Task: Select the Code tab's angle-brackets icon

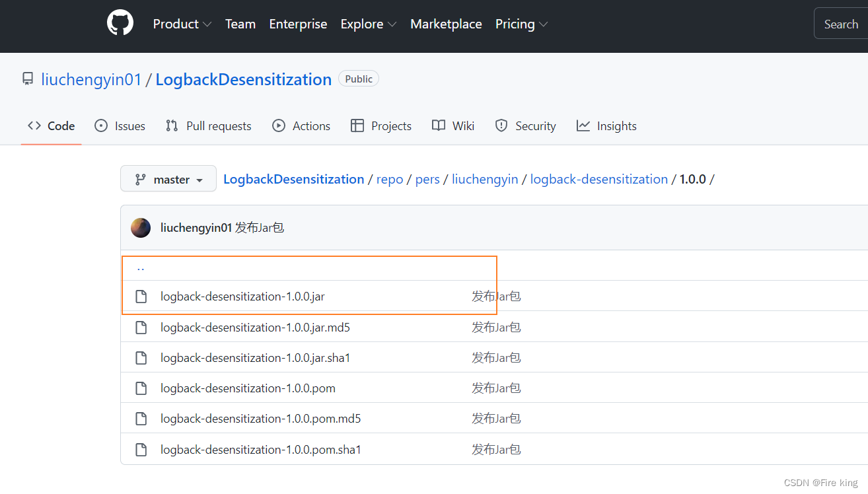Action: click(x=34, y=125)
